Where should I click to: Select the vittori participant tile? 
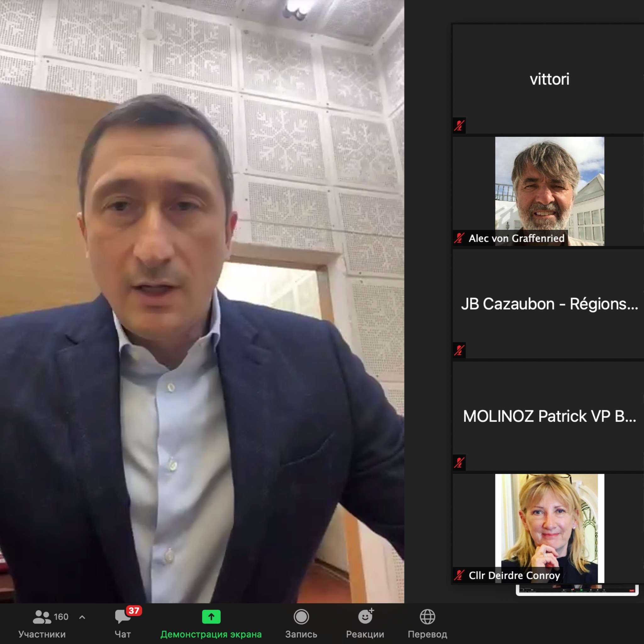click(549, 79)
